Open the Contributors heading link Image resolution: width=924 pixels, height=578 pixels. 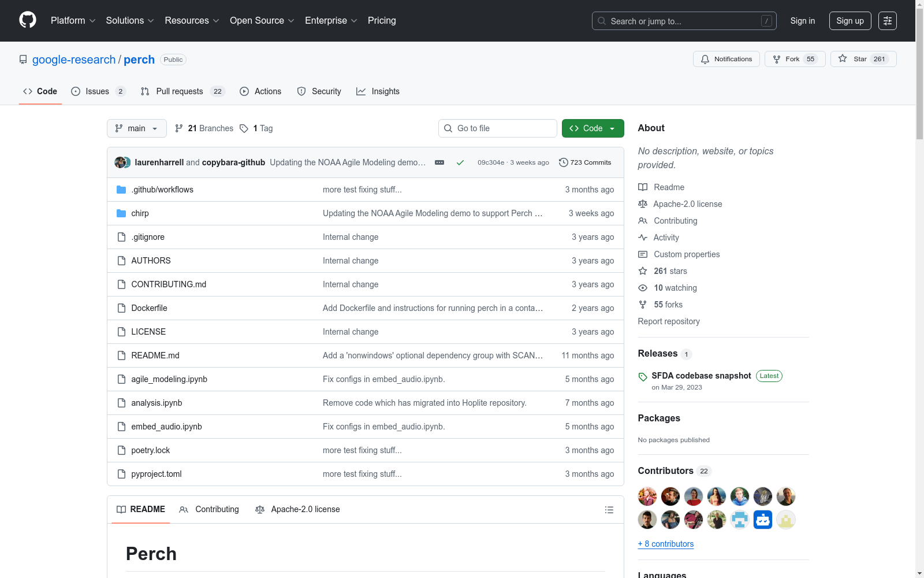point(666,470)
